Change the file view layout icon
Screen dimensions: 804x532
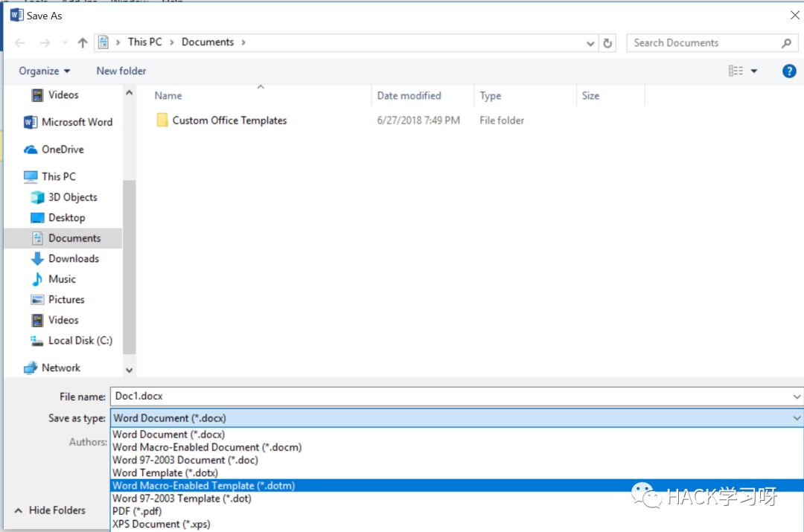[736, 71]
